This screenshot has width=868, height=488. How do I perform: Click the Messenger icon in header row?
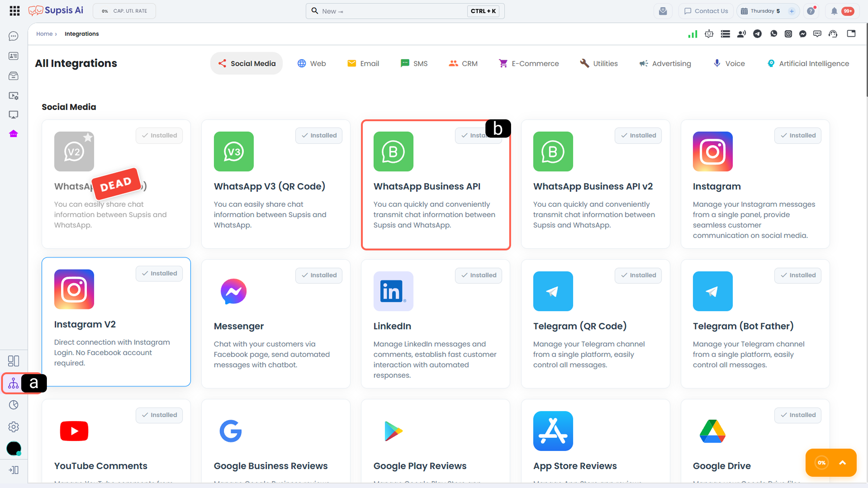pyautogui.click(x=803, y=34)
